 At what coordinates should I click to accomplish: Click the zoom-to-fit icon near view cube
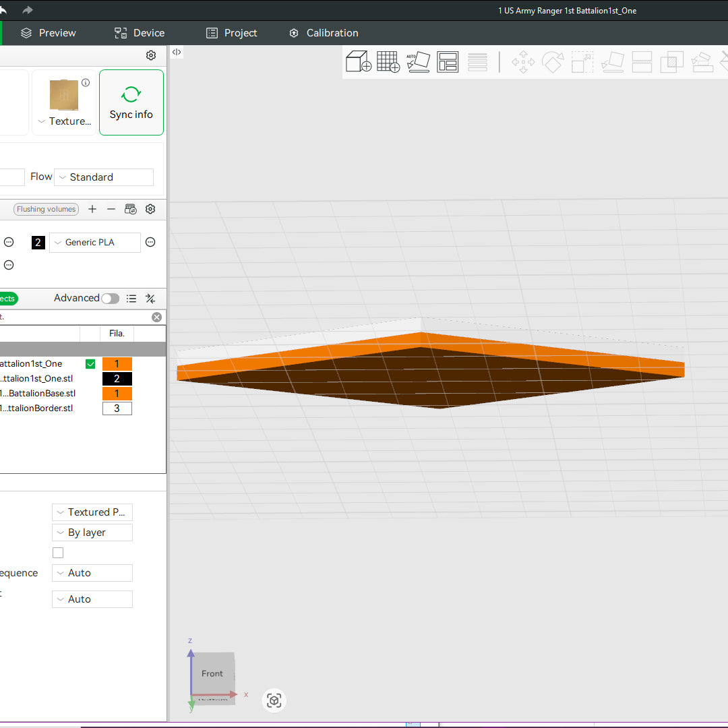[274, 700]
